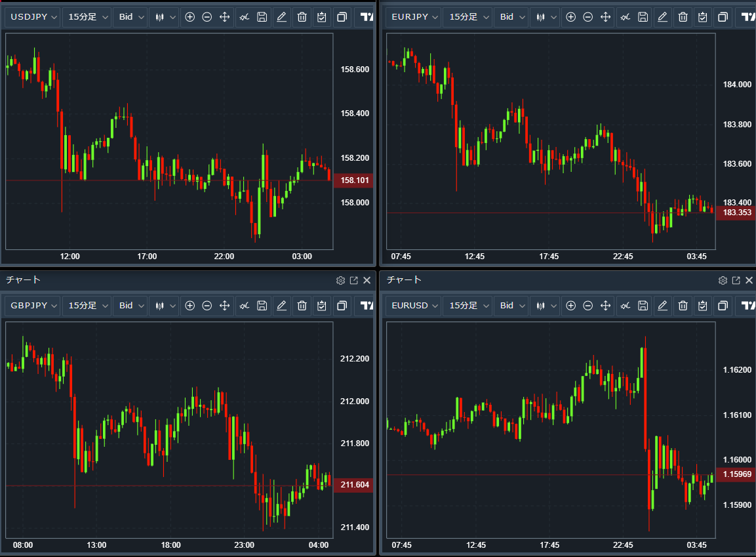This screenshot has width=756, height=557.
Task: Click duplicate window icon in EURJPY chart
Action: pos(723,17)
